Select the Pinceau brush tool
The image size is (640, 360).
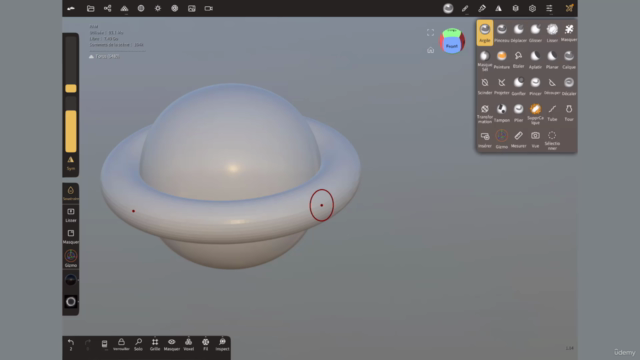click(502, 33)
